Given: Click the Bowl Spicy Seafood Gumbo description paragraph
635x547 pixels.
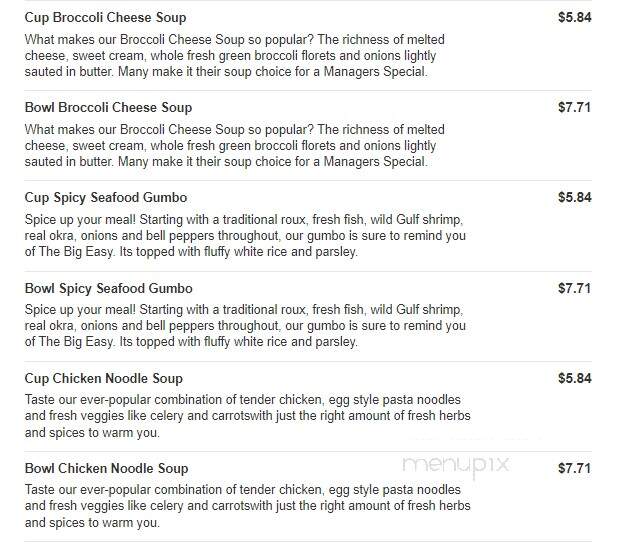Looking at the screenshot, I should (x=245, y=326).
